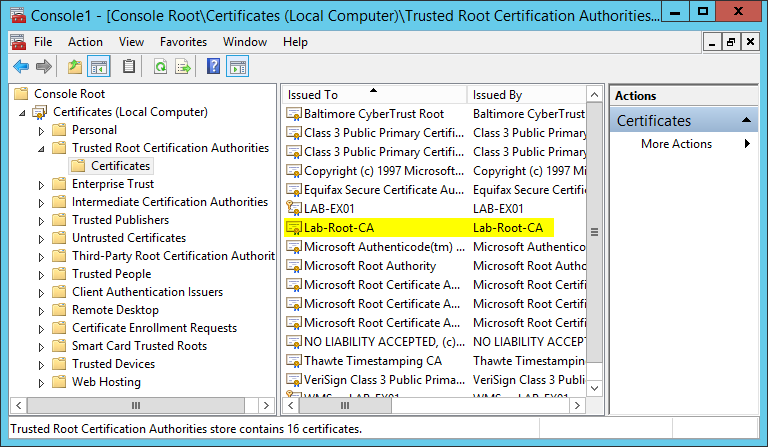Sort by the Issued By column header
This screenshot has width=768, height=447.
coord(527,94)
